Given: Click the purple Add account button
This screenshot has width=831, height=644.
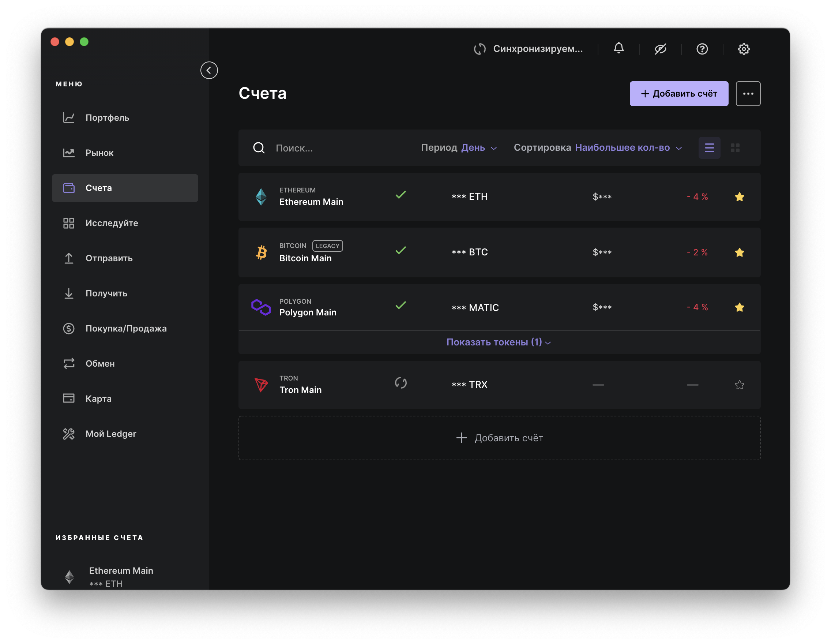Looking at the screenshot, I should pos(678,93).
